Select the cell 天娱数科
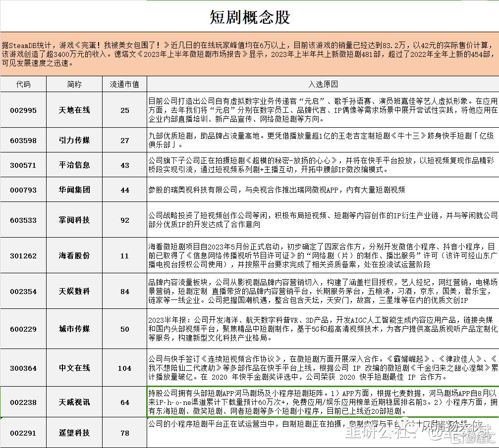 tap(74, 291)
